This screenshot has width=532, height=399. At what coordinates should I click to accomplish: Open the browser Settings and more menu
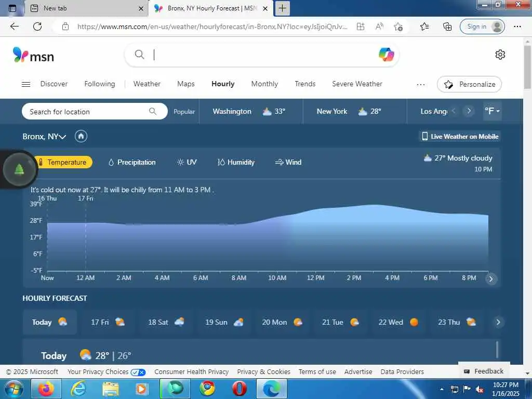pos(517,26)
